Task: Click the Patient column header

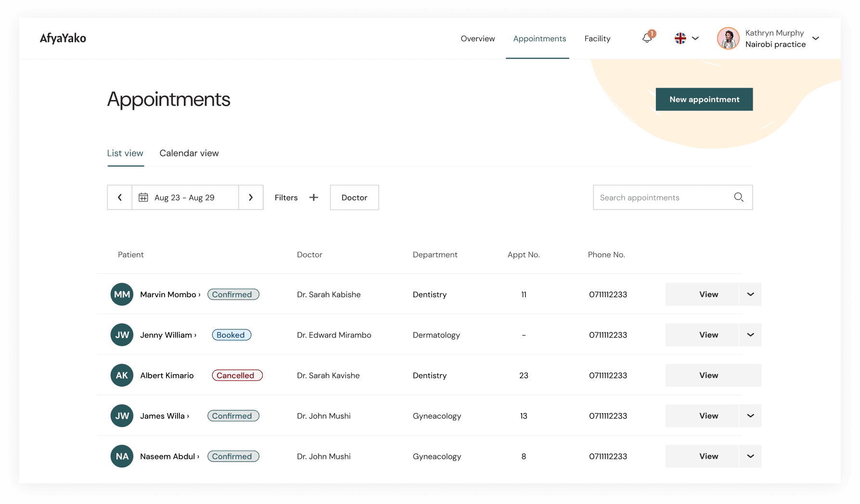Action: tap(131, 254)
